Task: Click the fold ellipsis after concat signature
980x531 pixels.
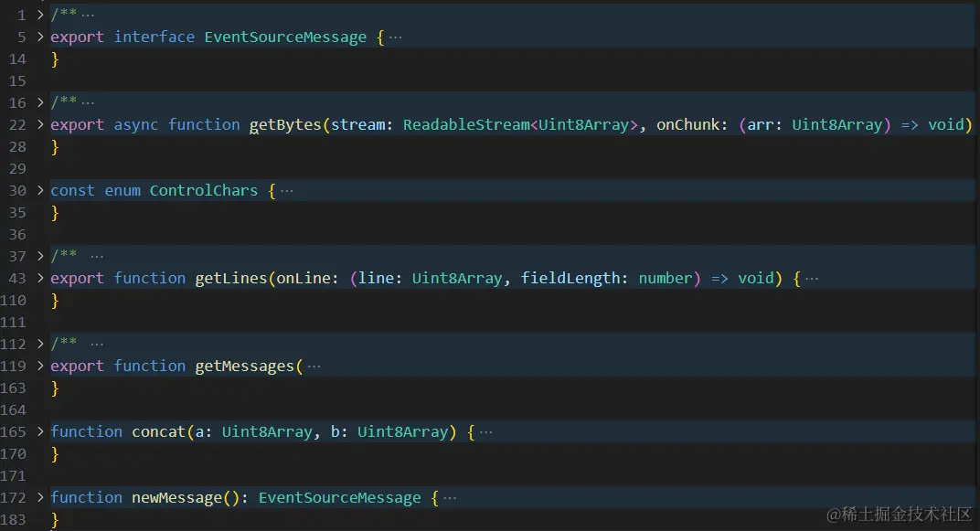Action: point(486,432)
